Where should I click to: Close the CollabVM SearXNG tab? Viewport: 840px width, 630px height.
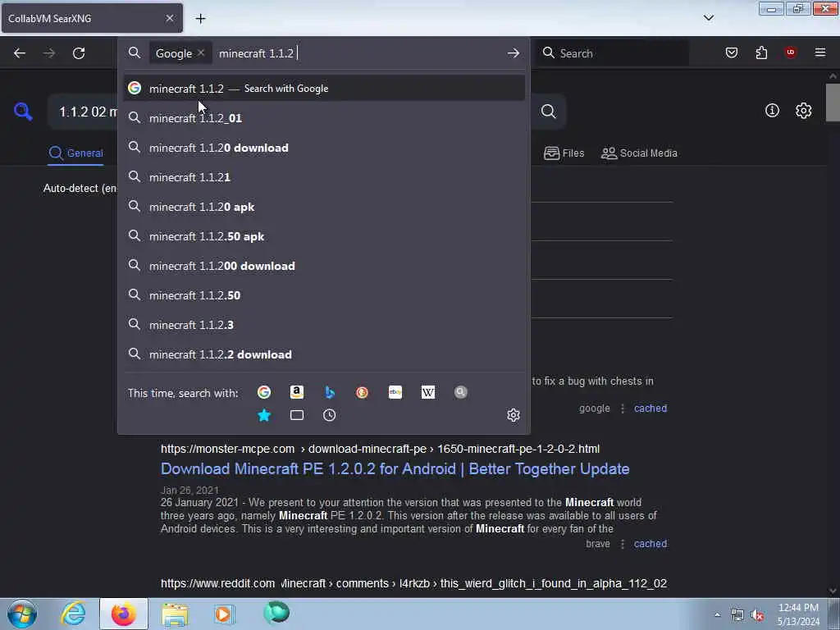point(169,18)
